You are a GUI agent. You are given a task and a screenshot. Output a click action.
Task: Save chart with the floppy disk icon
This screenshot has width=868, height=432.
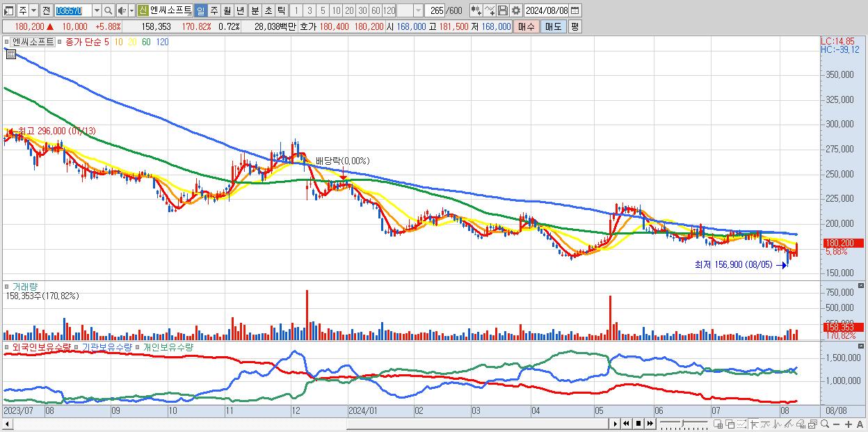tap(503, 10)
